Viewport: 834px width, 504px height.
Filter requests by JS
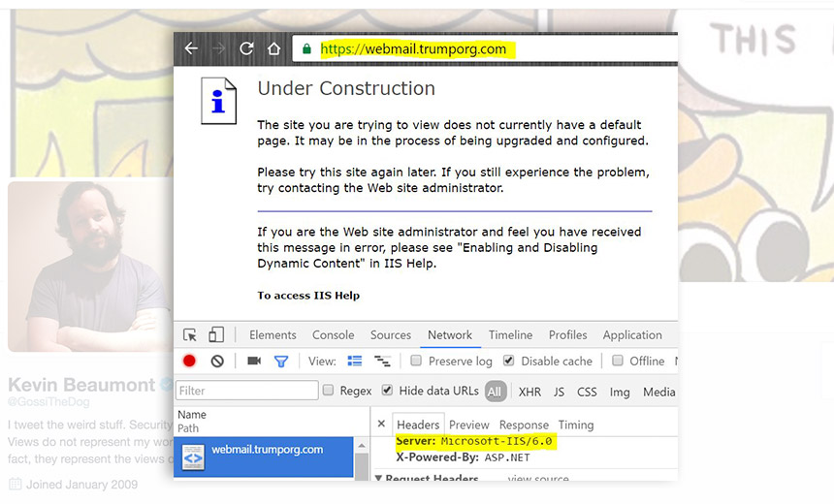559,392
